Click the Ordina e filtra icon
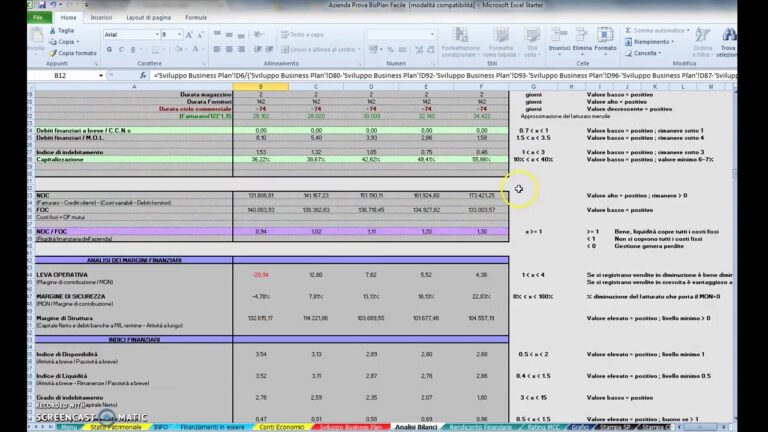 702,42
